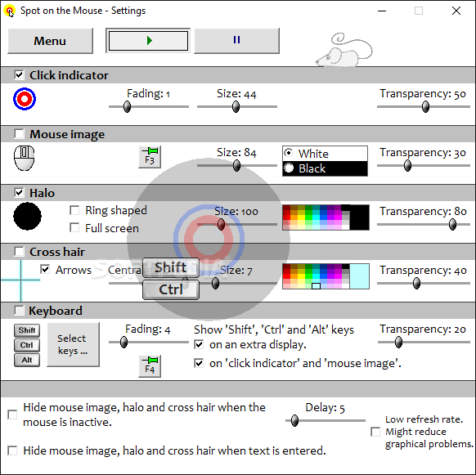Click the keyboard Fading slider handle
The height and width of the screenshot is (475, 476).
(x=123, y=342)
